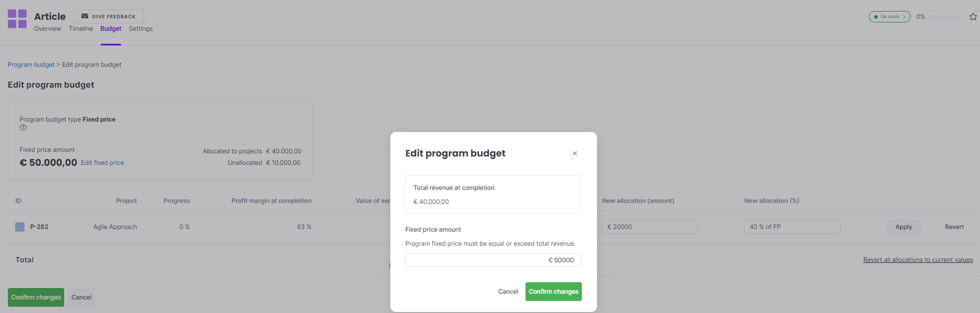Select the Budget tab

111,29
